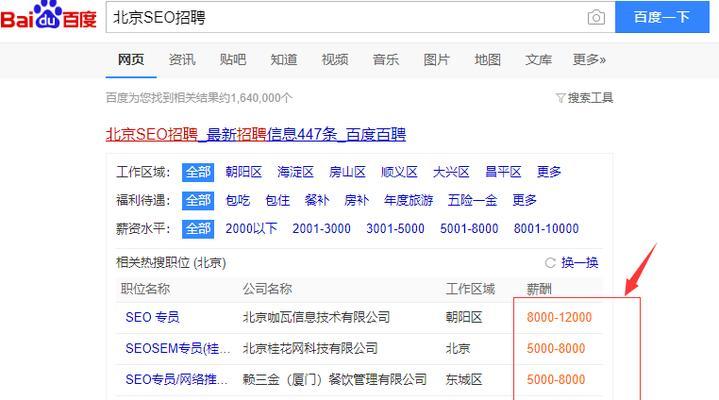Click company 北京桂花网科技有限公司

point(310,349)
